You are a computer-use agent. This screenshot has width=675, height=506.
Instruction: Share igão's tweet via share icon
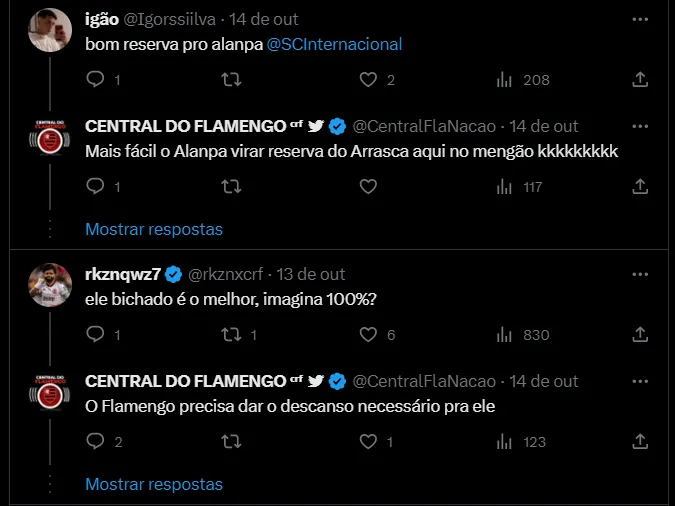(x=640, y=79)
